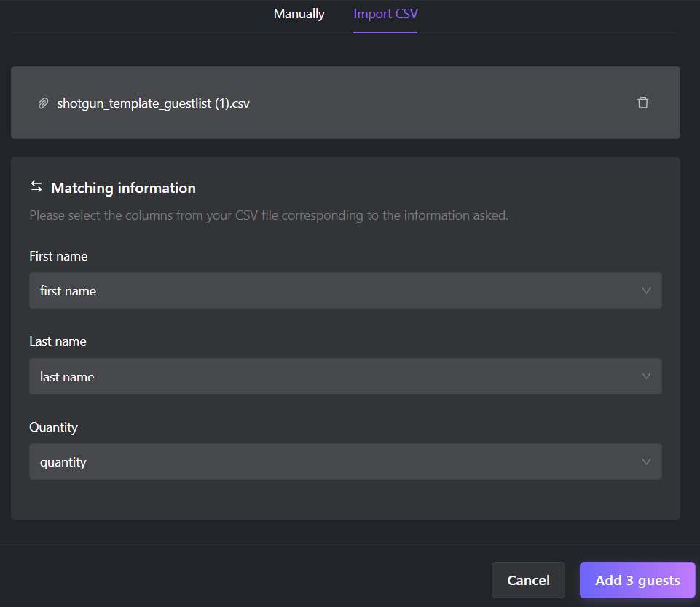Click the Last name field label
Screen dimensions: 700x607
click(x=58, y=341)
